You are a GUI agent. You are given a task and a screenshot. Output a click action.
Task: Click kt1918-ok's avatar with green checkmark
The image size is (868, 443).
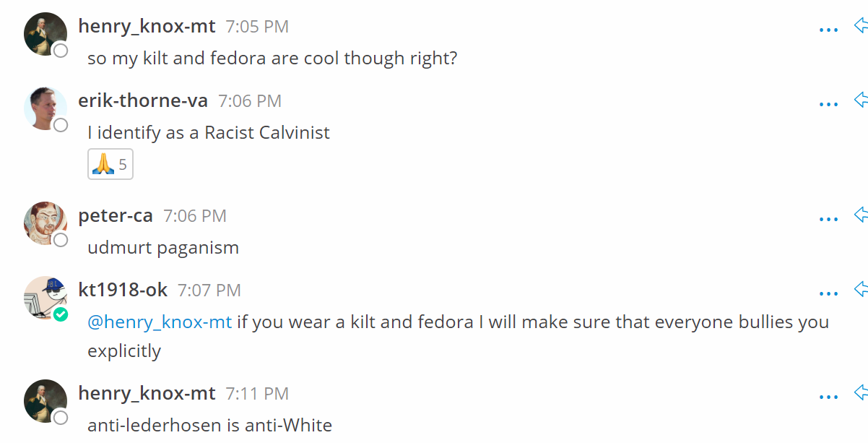coord(45,297)
